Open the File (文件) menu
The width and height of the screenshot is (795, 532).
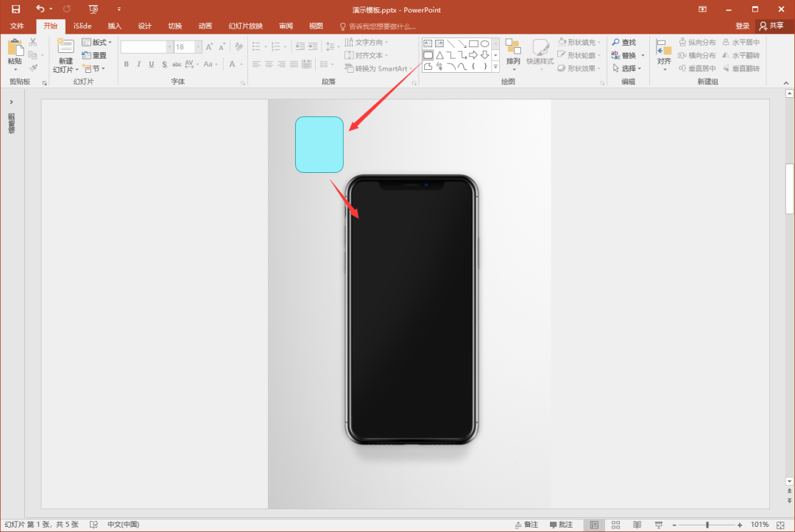[x=17, y=26]
